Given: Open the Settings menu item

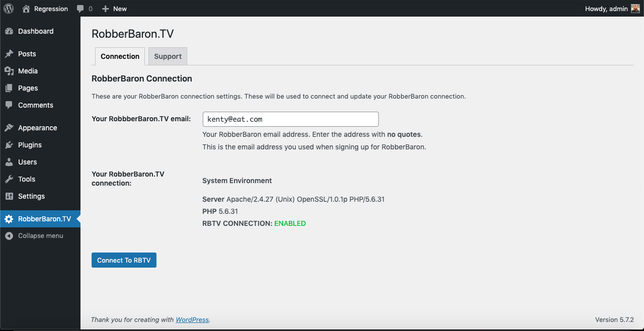Looking at the screenshot, I should coord(31,196).
